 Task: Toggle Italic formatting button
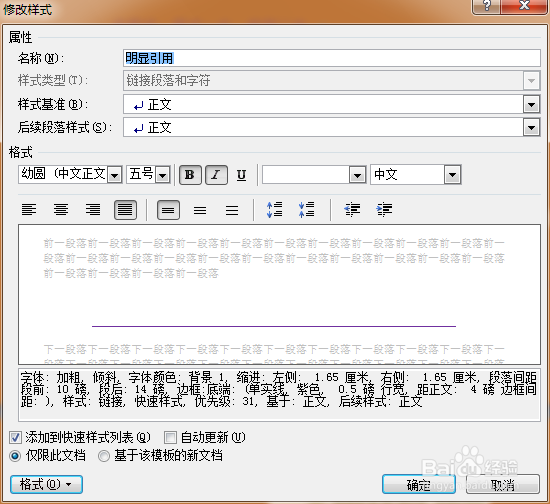click(216, 175)
